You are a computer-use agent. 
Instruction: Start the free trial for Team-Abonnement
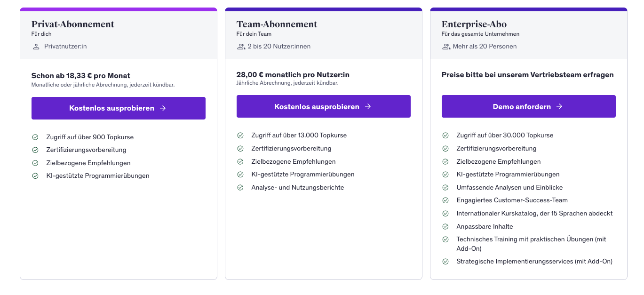coord(323,107)
